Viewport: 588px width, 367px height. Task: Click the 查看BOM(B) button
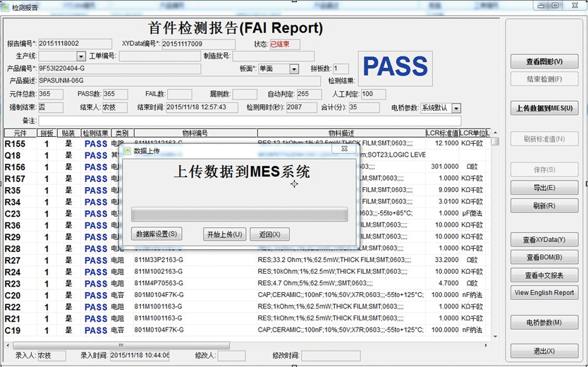pos(544,258)
